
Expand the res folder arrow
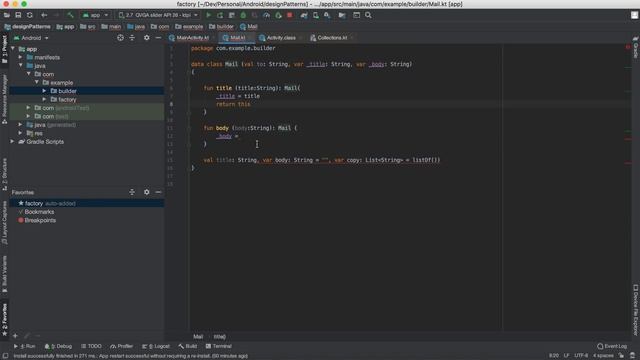[21, 133]
